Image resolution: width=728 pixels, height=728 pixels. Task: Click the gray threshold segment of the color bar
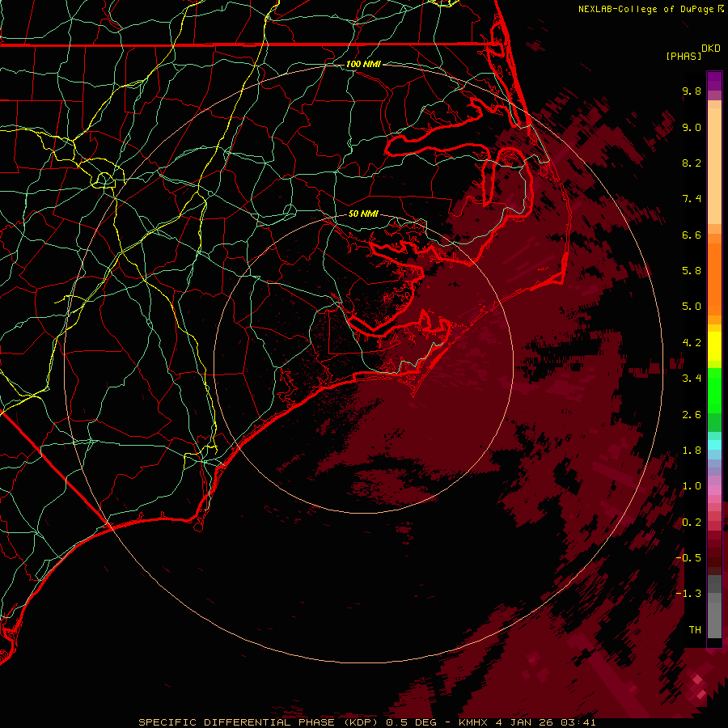pyautogui.click(x=714, y=608)
